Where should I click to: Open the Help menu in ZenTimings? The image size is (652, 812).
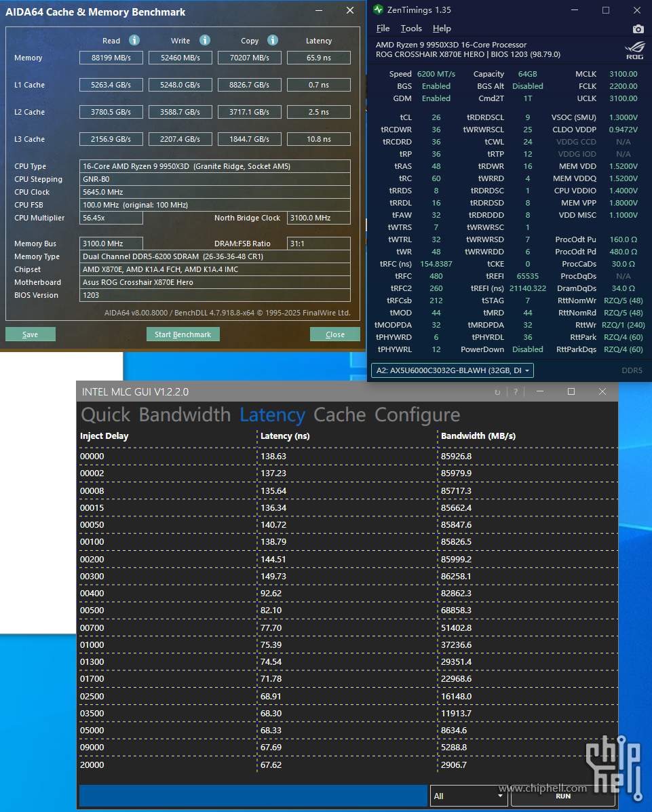pyautogui.click(x=442, y=28)
